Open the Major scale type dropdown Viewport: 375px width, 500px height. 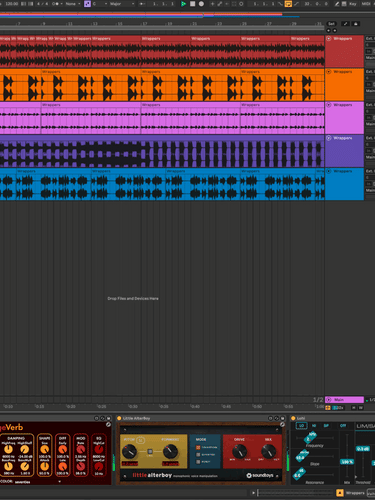click(122, 4)
